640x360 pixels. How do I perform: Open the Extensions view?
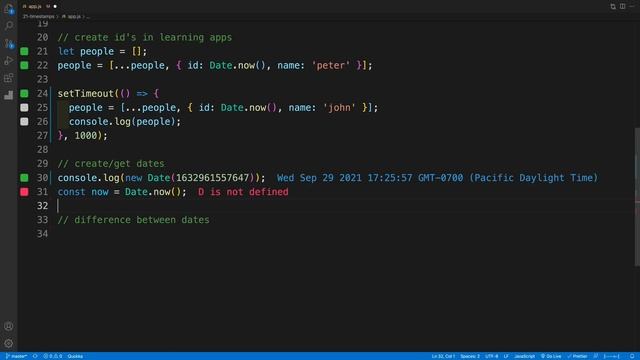(9, 78)
